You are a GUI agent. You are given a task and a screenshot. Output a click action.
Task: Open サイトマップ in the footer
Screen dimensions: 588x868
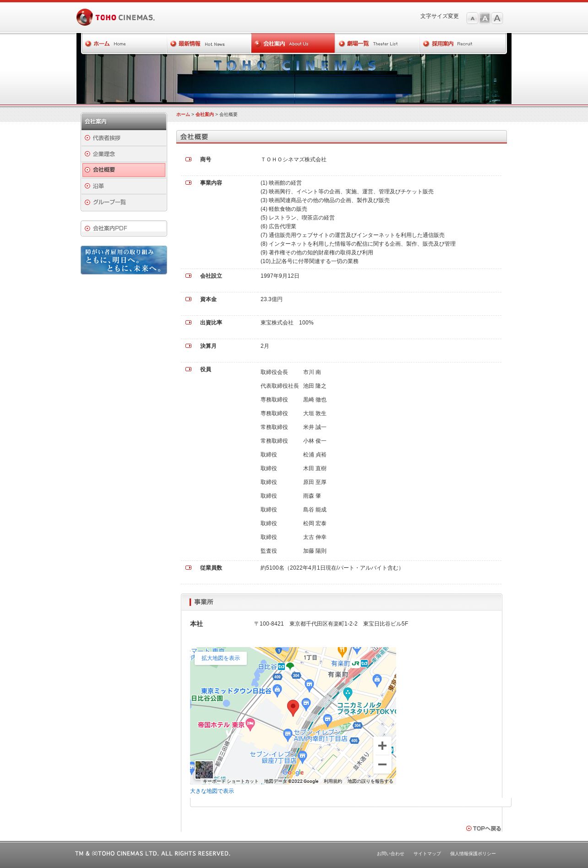(x=427, y=854)
